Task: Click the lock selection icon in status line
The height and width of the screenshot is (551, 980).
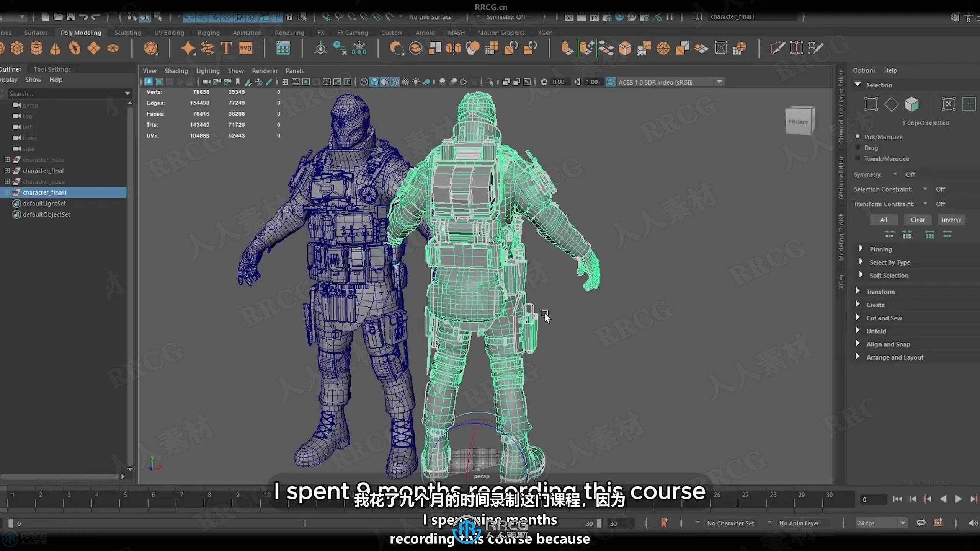Action: [290, 17]
